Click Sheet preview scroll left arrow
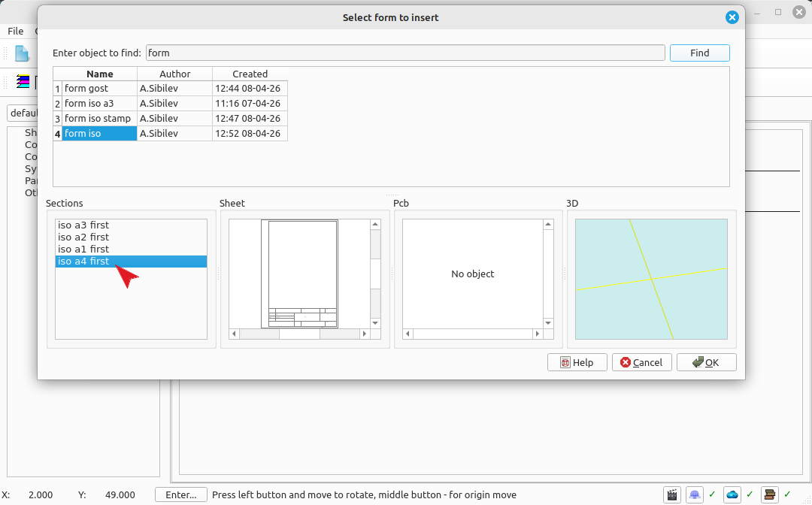Image resolution: width=812 pixels, height=505 pixels. (234, 334)
